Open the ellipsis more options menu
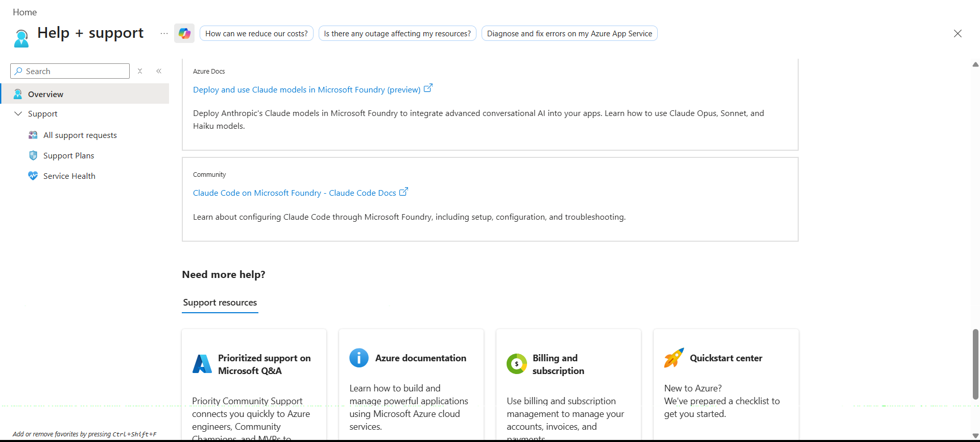Screen dimensions: 980x442 pyautogui.click(x=164, y=34)
